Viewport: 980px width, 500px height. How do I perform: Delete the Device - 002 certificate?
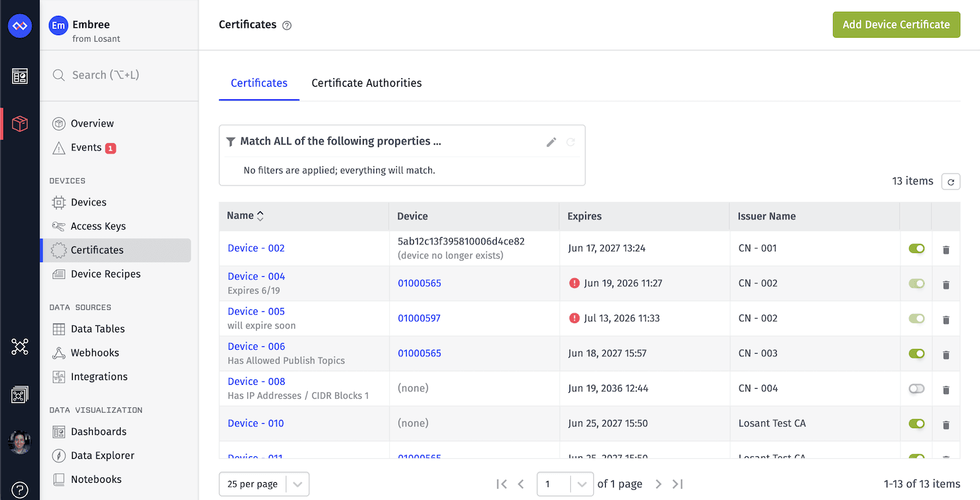(x=946, y=250)
